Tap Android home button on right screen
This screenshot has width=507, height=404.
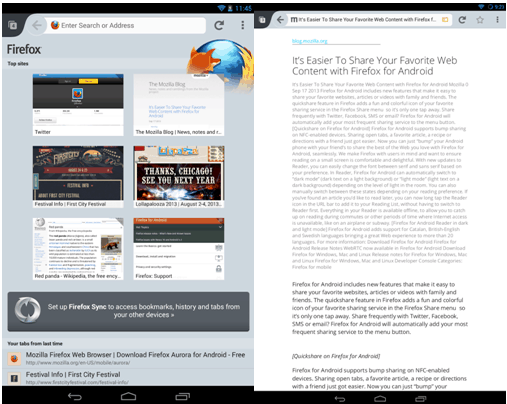tap(380, 399)
